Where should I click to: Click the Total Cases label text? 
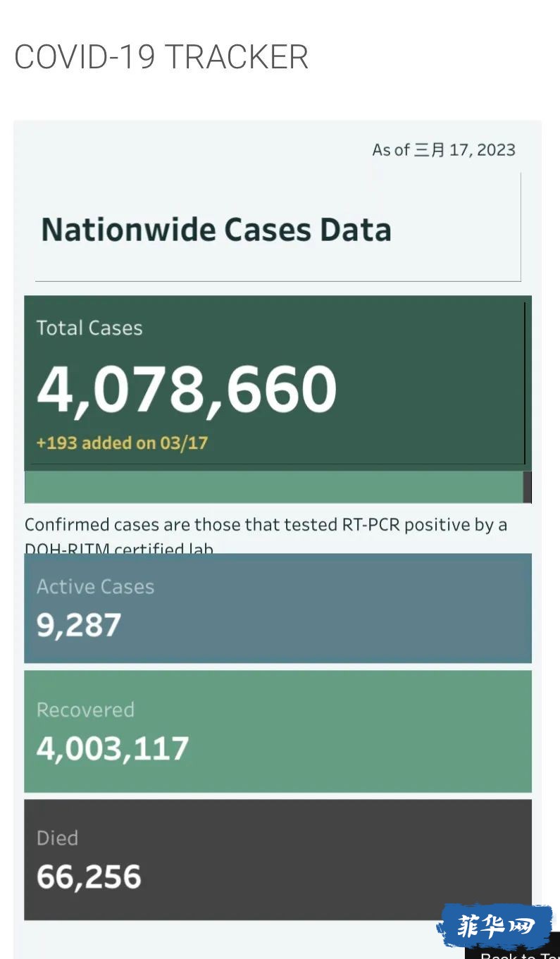coord(89,328)
